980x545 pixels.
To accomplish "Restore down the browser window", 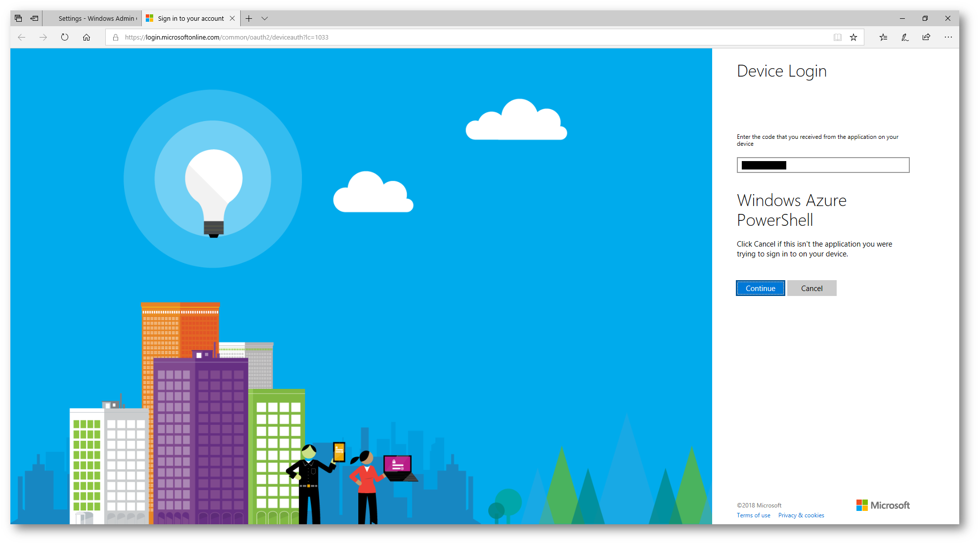I will click(x=925, y=18).
